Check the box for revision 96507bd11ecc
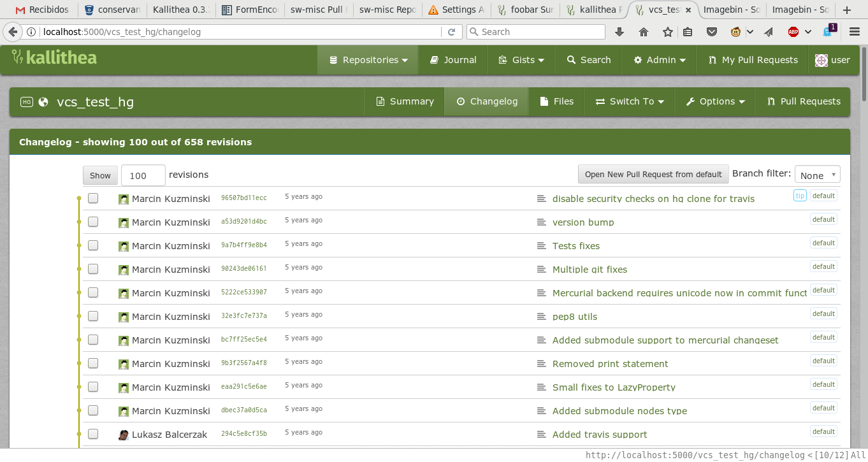 93,198
